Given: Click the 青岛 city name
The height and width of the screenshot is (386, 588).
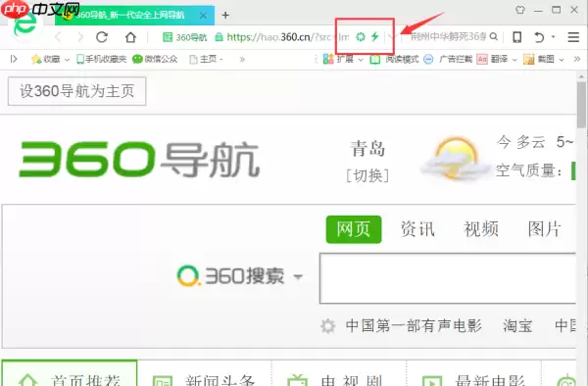Looking at the screenshot, I should coord(367,149).
